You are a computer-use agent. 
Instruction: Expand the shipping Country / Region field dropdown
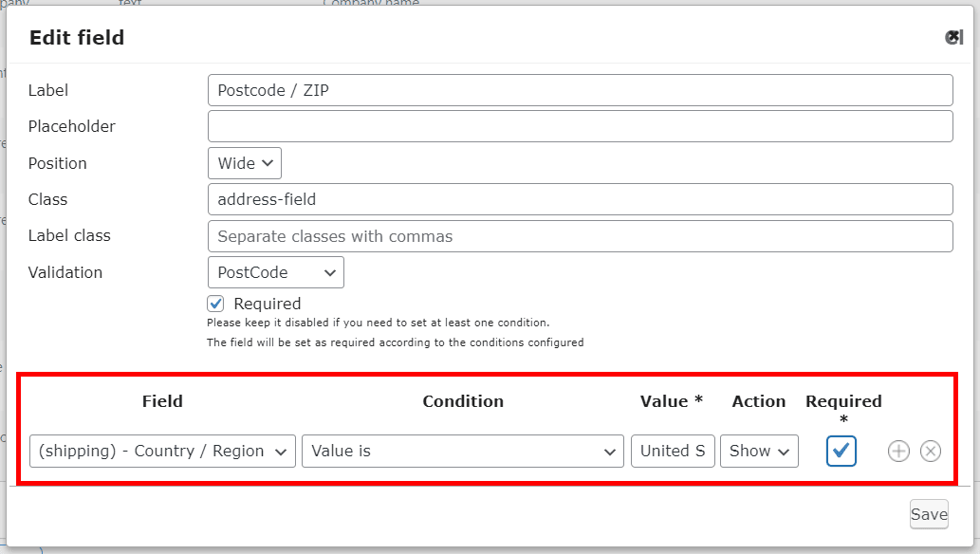(x=162, y=452)
